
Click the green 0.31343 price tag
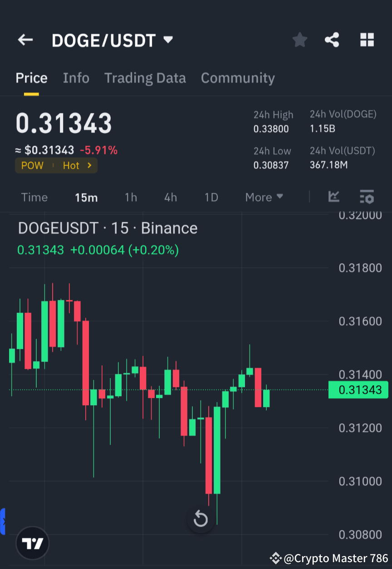(358, 390)
